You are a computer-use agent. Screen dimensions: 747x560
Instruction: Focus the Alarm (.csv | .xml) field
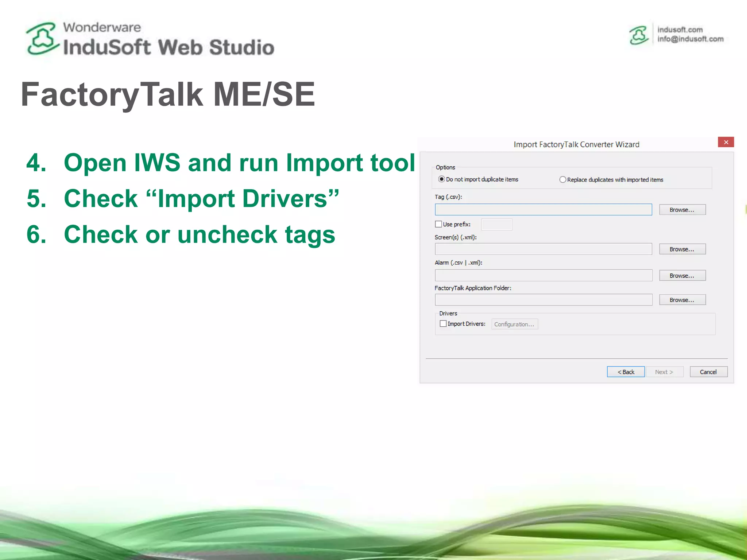[543, 275]
